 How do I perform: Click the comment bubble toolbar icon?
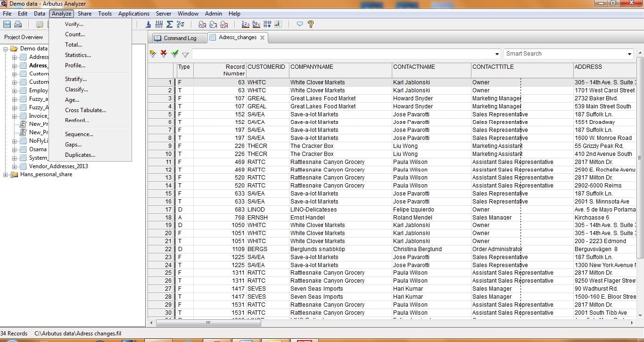[x=299, y=24]
